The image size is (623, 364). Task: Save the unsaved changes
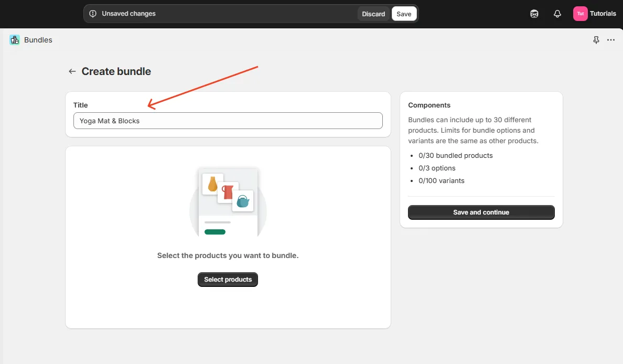point(404,14)
